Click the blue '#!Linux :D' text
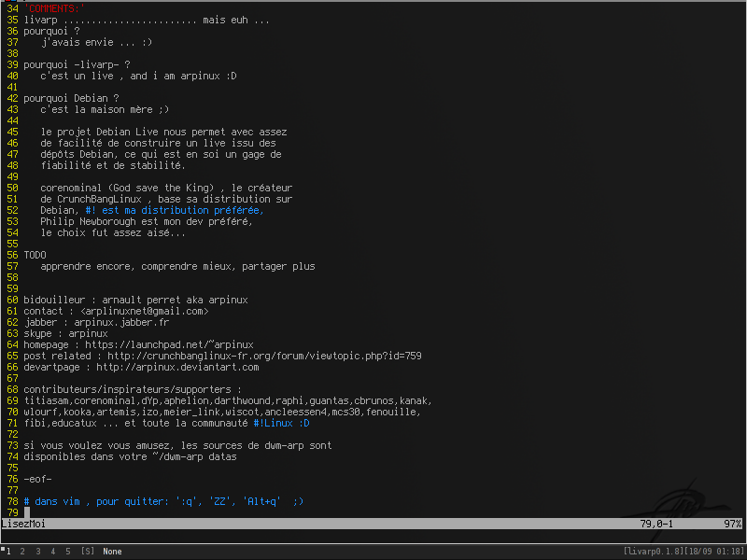This screenshot has height=560, width=747. (282, 424)
